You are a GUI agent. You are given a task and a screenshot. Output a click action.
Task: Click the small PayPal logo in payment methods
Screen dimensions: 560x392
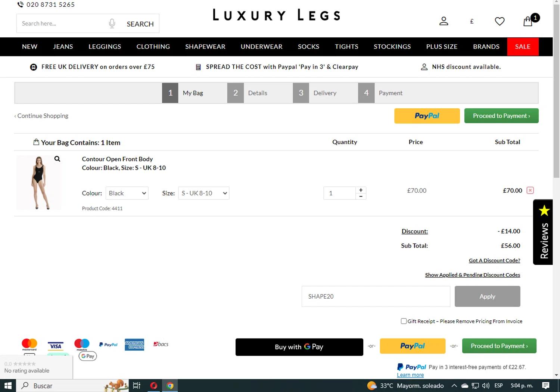(108, 345)
